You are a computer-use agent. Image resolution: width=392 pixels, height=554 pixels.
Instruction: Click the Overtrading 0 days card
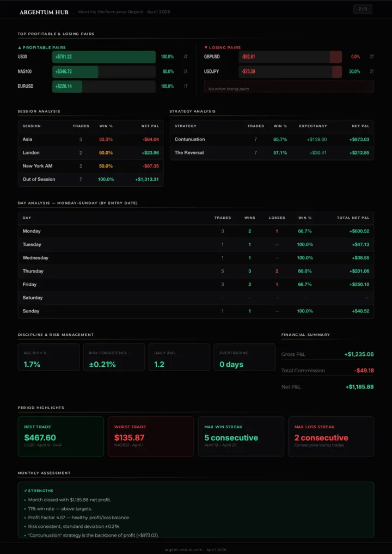pyautogui.click(x=244, y=357)
